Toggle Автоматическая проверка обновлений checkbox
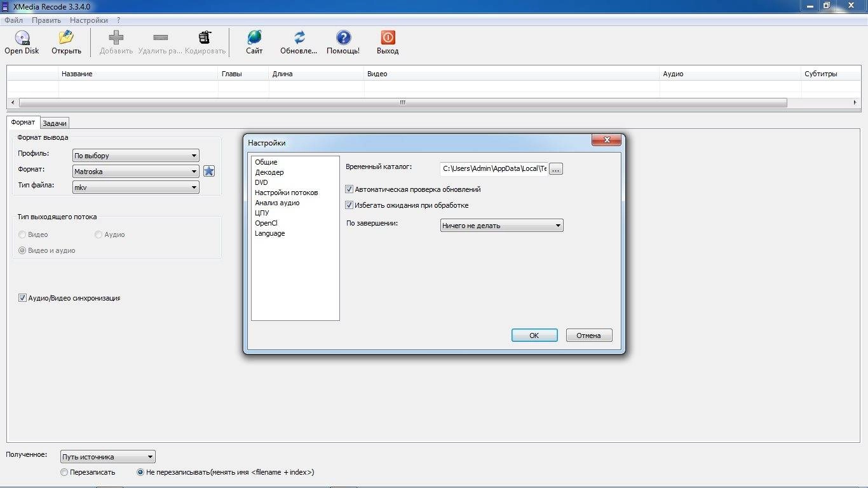868x488 pixels. click(x=349, y=189)
